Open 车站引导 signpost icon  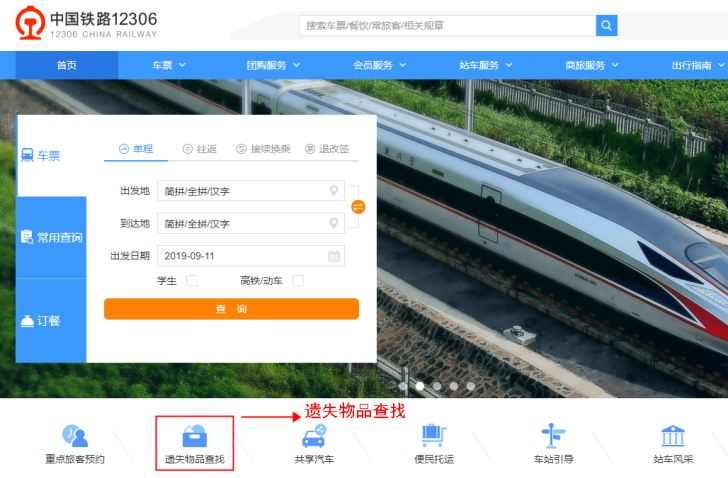(553, 436)
